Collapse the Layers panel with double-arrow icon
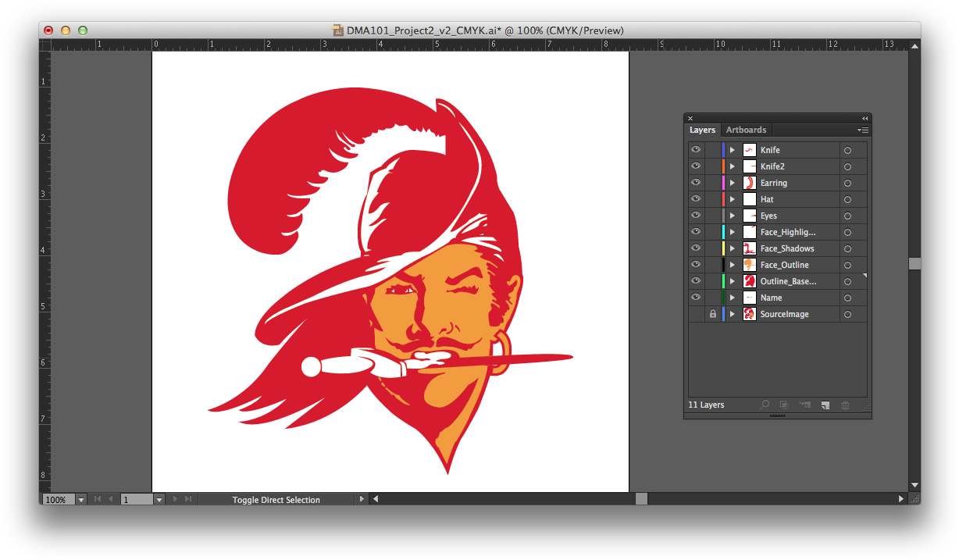Image resolution: width=959 pixels, height=560 pixels. [865, 118]
